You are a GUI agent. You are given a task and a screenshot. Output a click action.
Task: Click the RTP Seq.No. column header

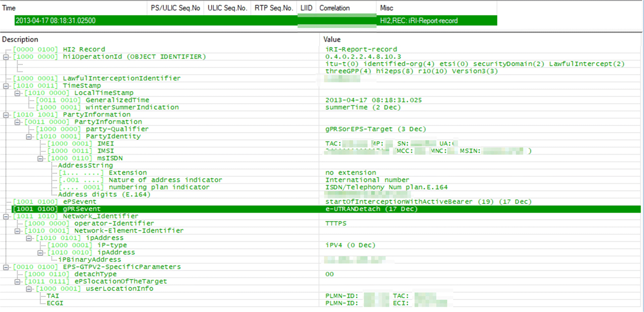click(x=274, y=8)
